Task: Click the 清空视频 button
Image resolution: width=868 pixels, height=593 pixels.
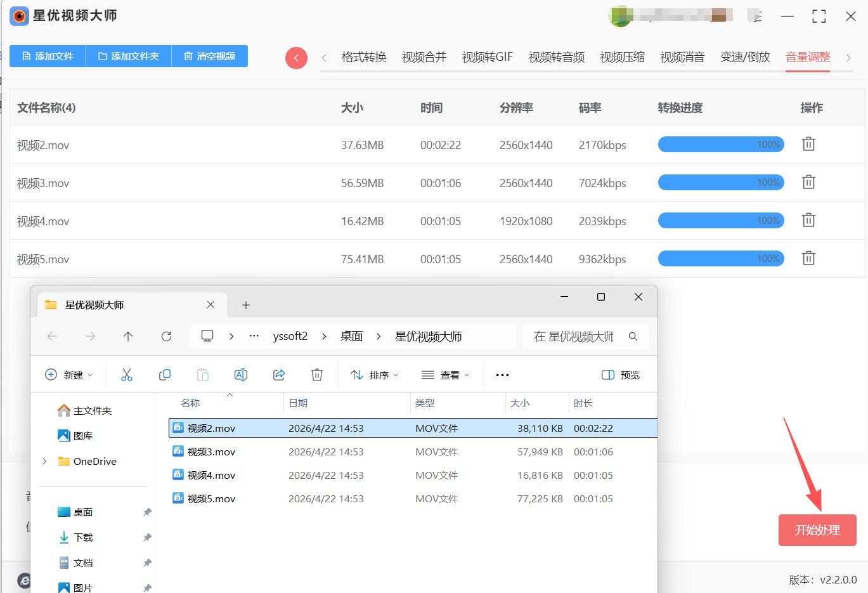Action: 210,56
